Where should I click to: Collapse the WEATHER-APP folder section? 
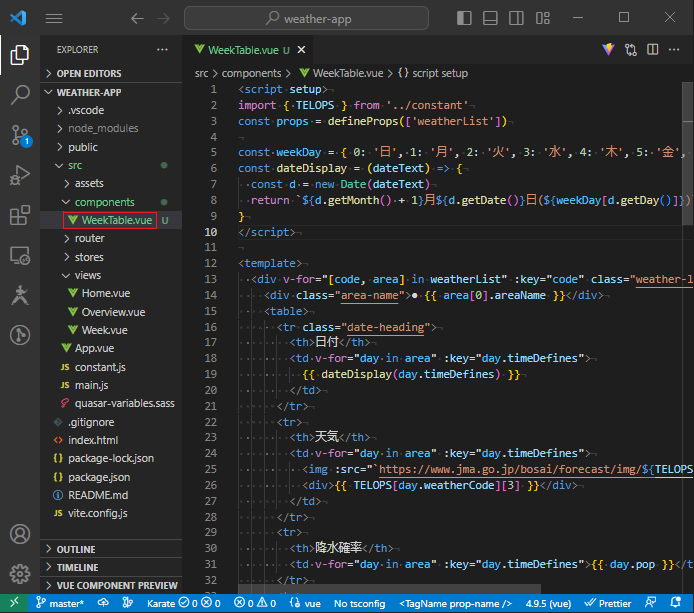(x=111, y=92)
